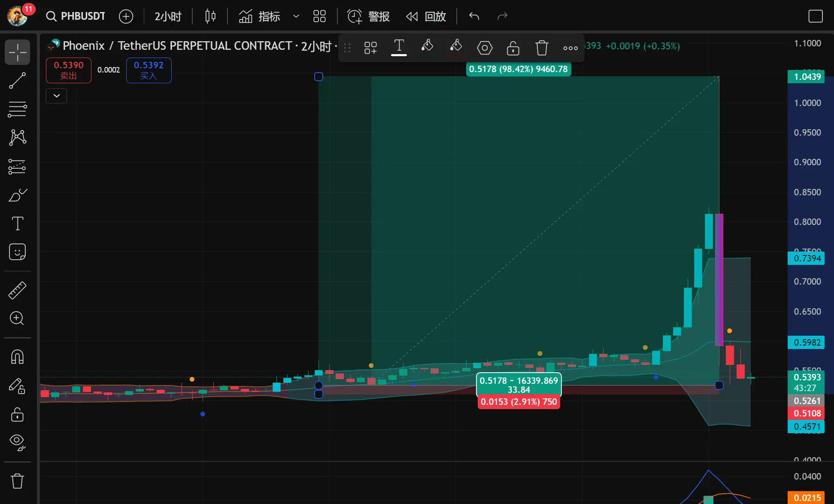Toggle lock all drawings

pyautogui.click(x=17, y=415)
